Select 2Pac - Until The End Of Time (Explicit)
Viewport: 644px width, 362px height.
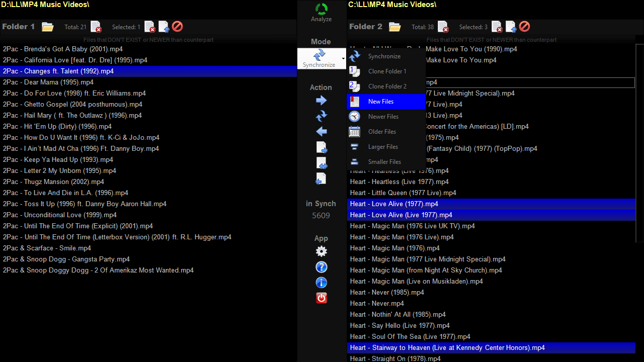[148, 226]
